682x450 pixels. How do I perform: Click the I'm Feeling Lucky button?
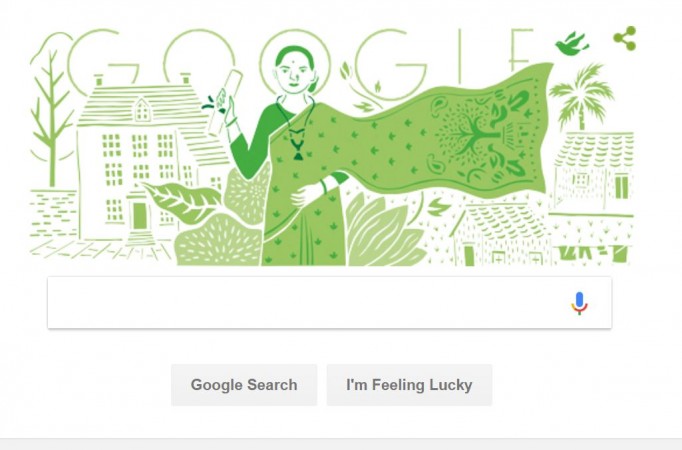[409, 385]
